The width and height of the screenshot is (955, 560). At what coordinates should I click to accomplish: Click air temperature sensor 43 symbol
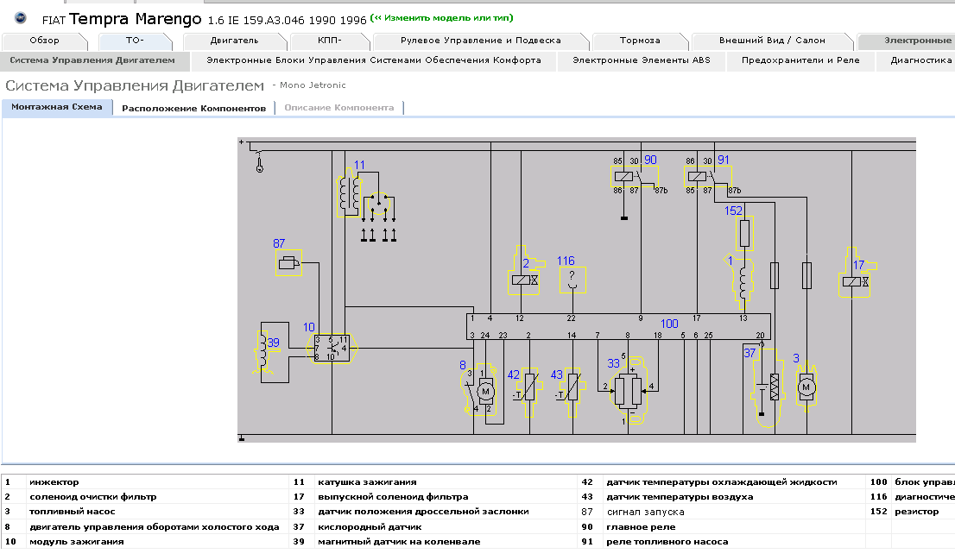572,393
